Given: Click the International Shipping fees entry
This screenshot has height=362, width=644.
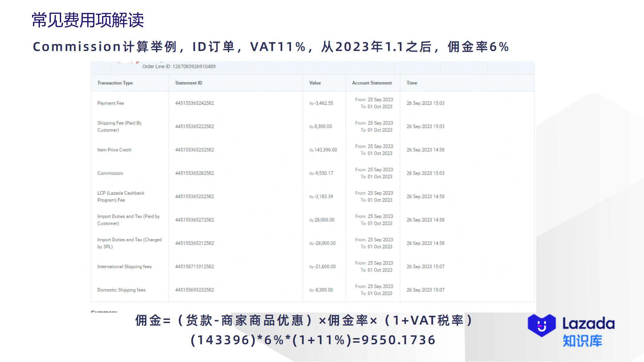Looking at the screenshot, I should tap(125, 266).
